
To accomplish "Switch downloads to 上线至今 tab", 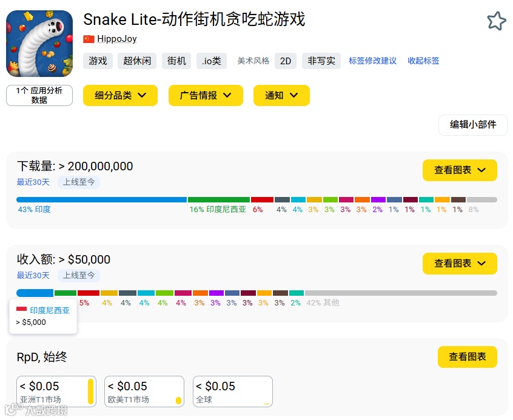I will point(79,182).
